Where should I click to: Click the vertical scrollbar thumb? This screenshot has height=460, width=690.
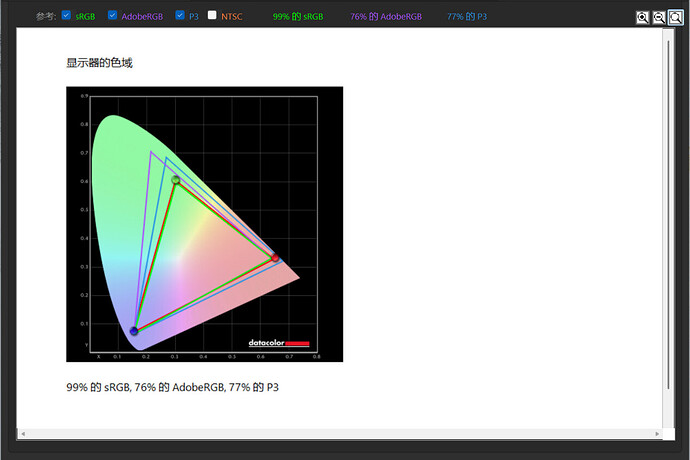point(668,215)
